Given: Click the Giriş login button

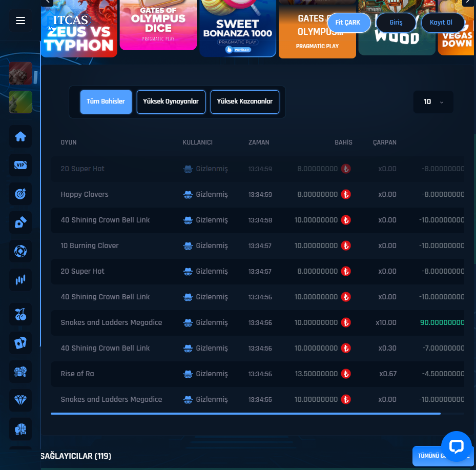Looking at the screenshot, I should point(396,23).
